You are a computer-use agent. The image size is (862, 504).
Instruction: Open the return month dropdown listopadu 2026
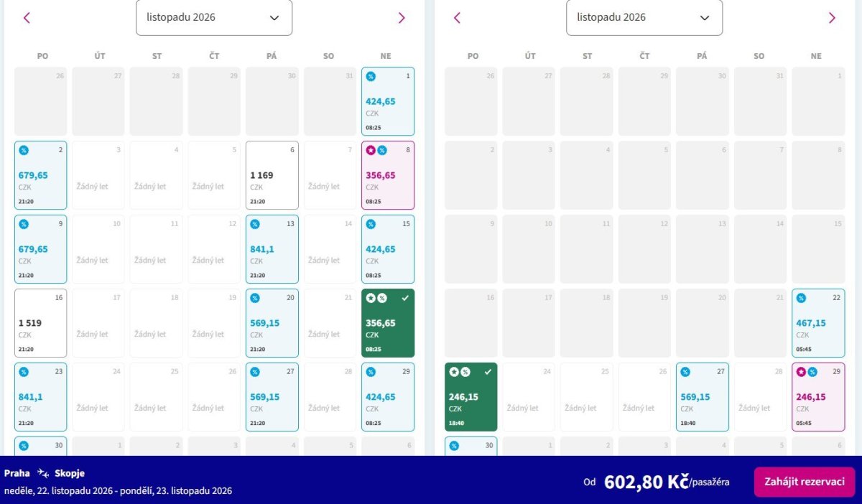644,17
